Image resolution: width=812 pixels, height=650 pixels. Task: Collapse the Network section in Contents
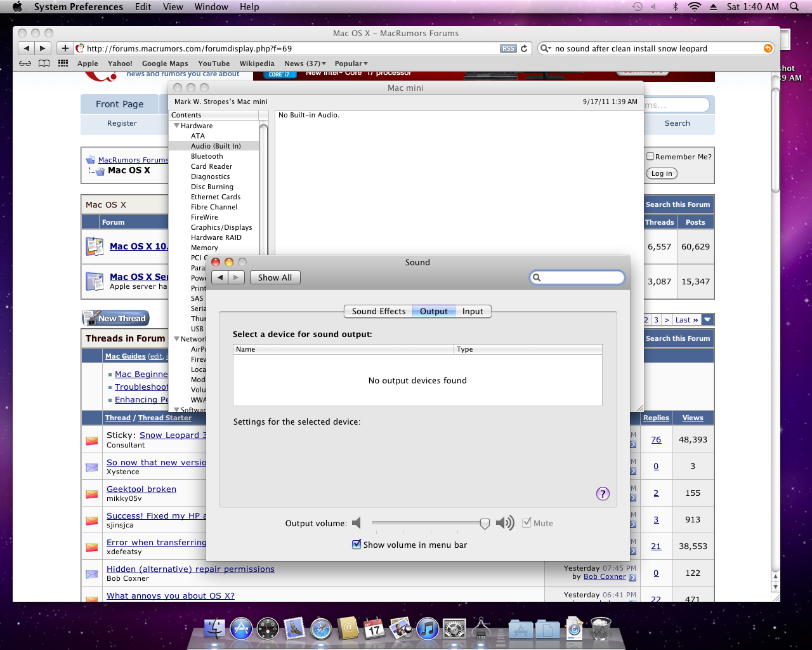click(x=176, y=339)
